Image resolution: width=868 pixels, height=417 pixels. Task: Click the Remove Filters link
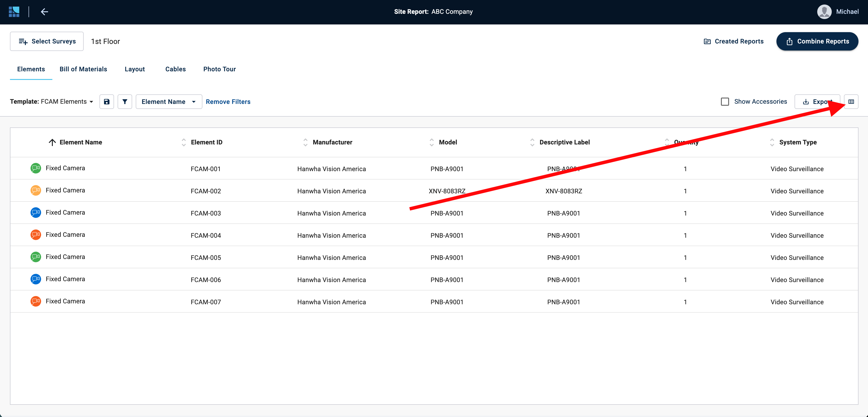[228, 102]
